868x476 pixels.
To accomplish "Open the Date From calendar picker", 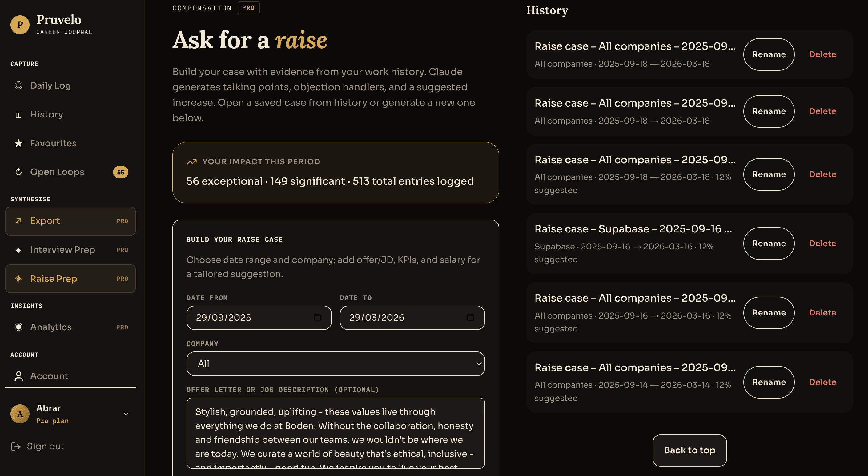I will point(317,318).
